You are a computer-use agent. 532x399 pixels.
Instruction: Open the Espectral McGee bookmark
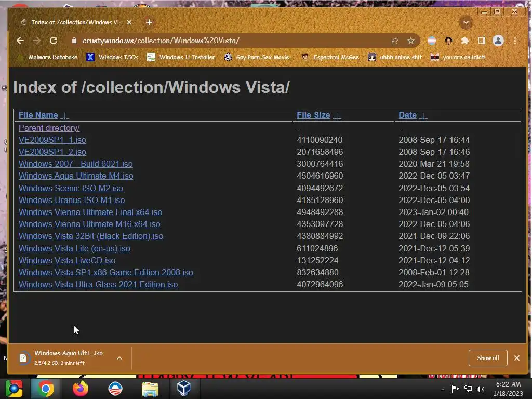[330, 57]
